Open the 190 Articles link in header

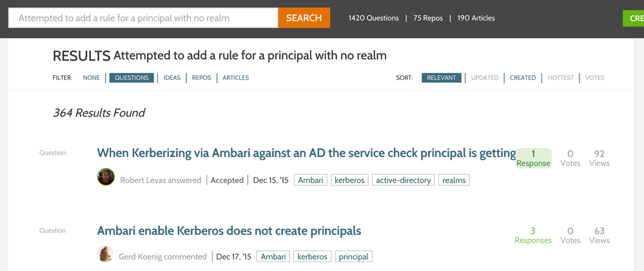476,18
